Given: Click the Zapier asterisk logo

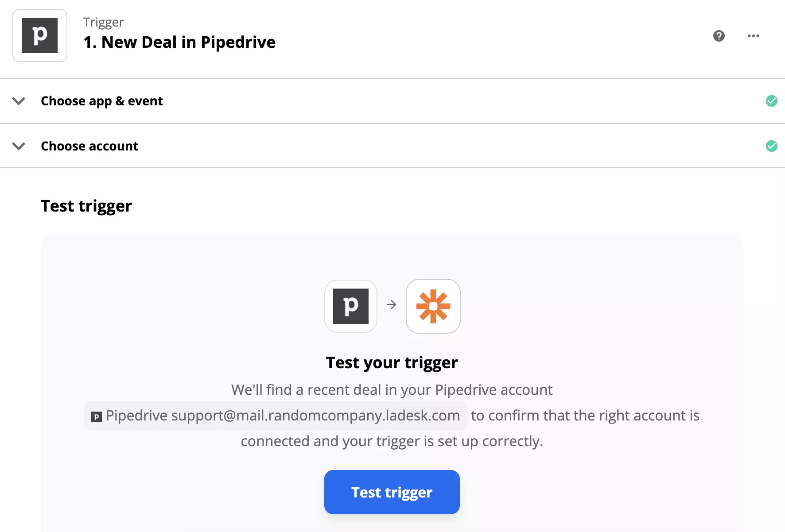Looking at the screenshot, I should click(433, 306).
